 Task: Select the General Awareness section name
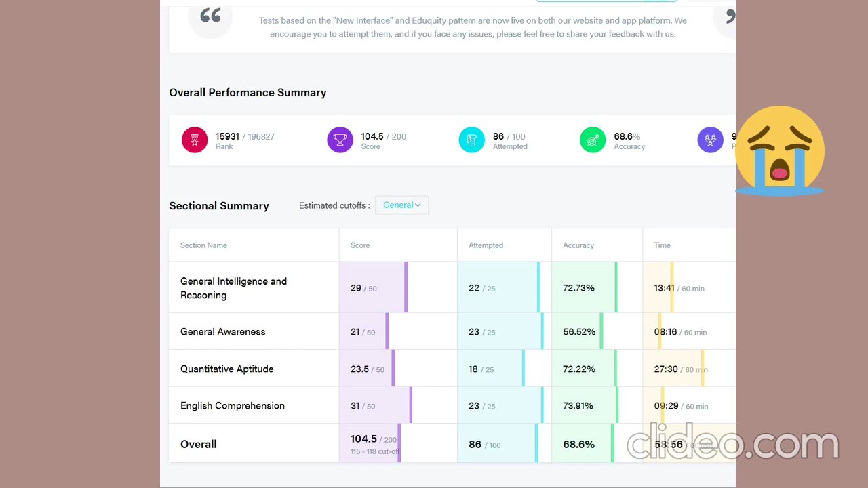(222, 332)
